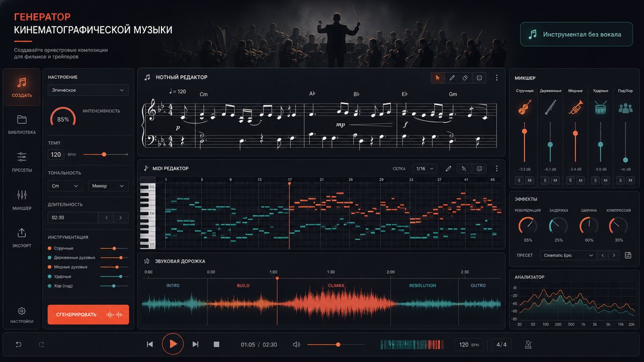Mute the Деревянные channel
Viewport: 644px width, 362px height.
pyautogui.click(x=555, y=180)
